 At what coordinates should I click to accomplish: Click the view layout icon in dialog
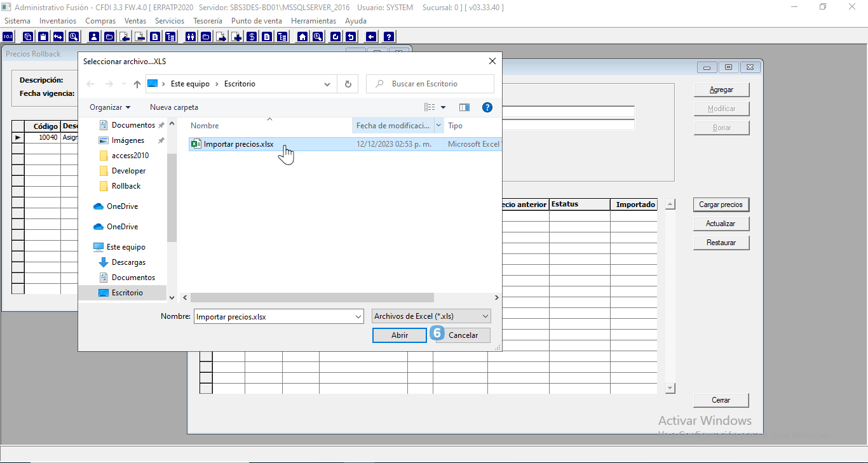tap(430, 107)
